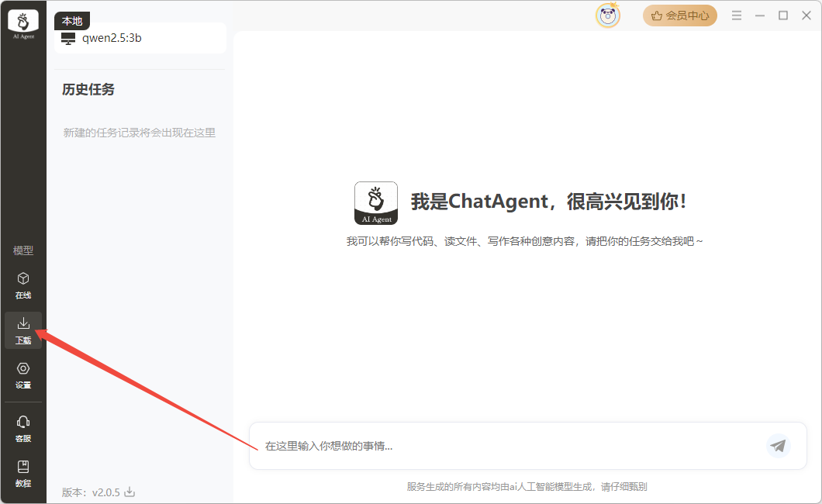Maximize the application window

click(783, 16)
